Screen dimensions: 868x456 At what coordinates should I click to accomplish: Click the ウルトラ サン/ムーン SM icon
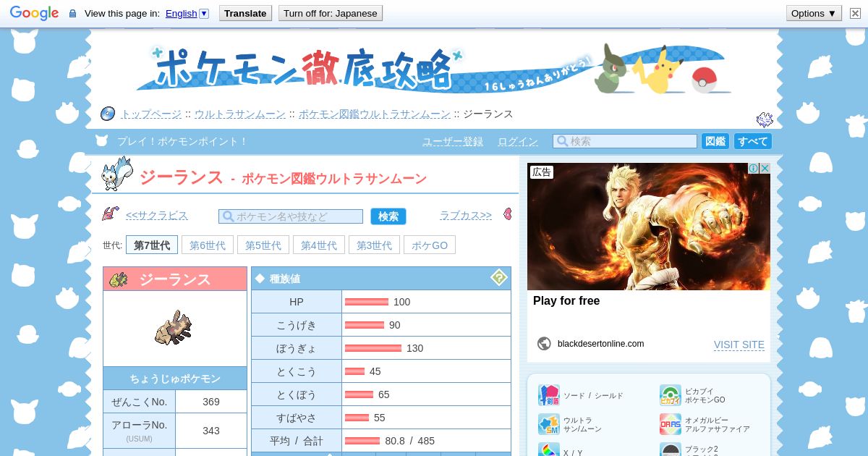click(549, 424)
